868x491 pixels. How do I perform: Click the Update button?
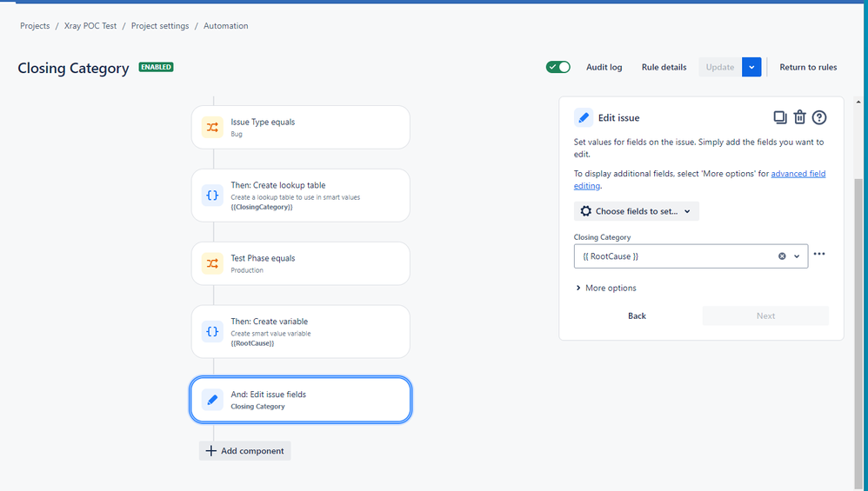[x=719, y=67]
